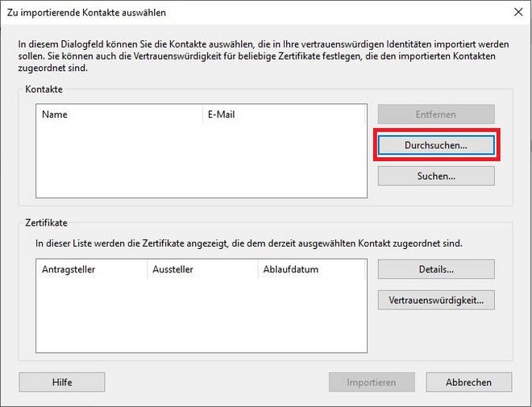
Task: Click the dialog title 'Zu importierende Kontakte auswählen'
Action: pyautogui.click(x=86, y=13)
